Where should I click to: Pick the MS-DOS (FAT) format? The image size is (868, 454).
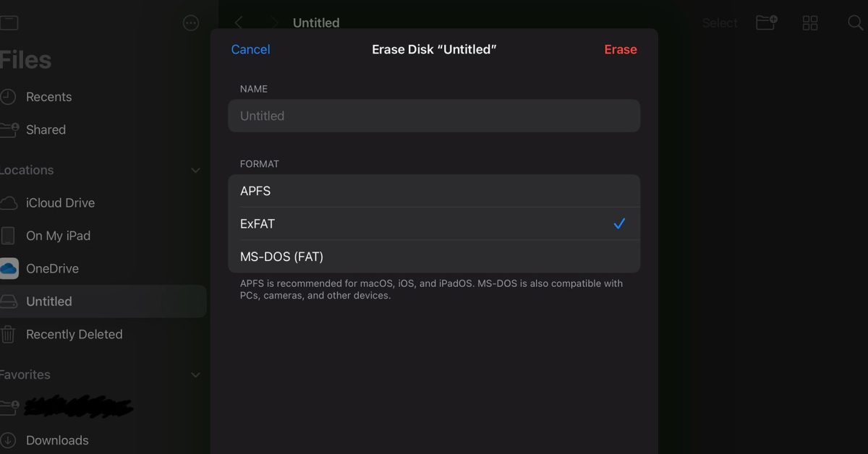click(434, 257)
